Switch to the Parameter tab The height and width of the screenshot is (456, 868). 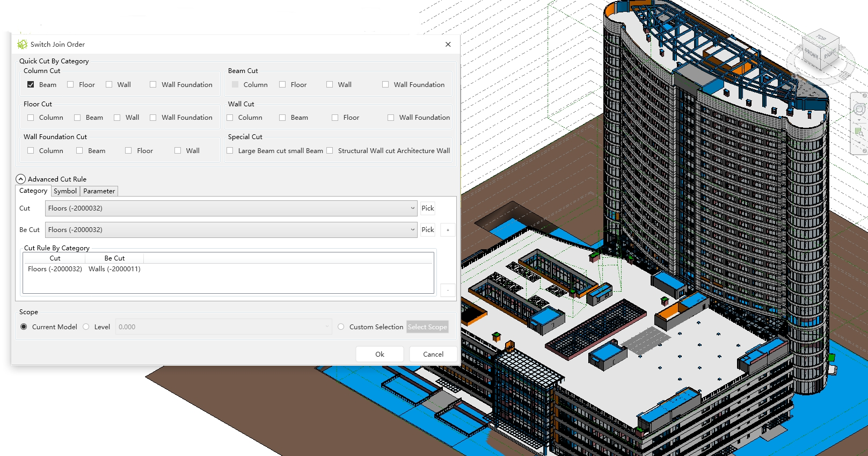(99, 191)
